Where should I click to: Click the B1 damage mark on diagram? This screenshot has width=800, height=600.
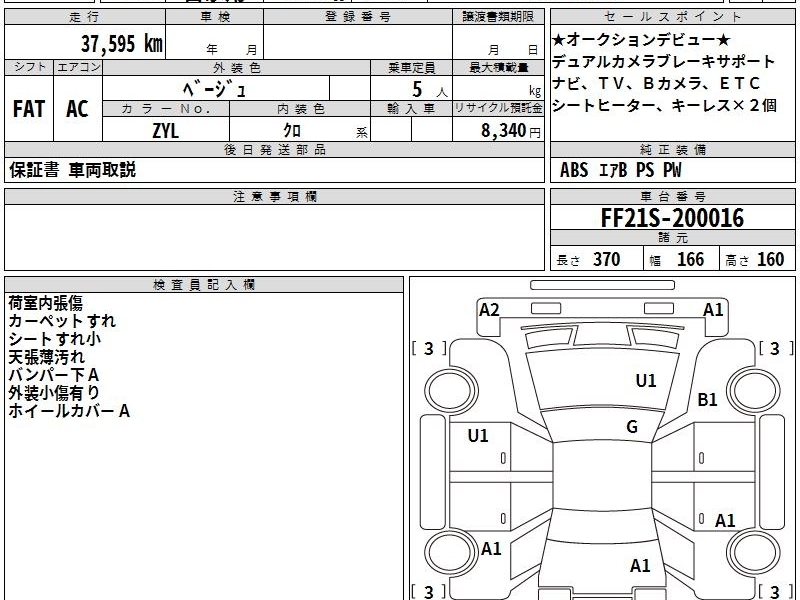(x=707, y=399)
